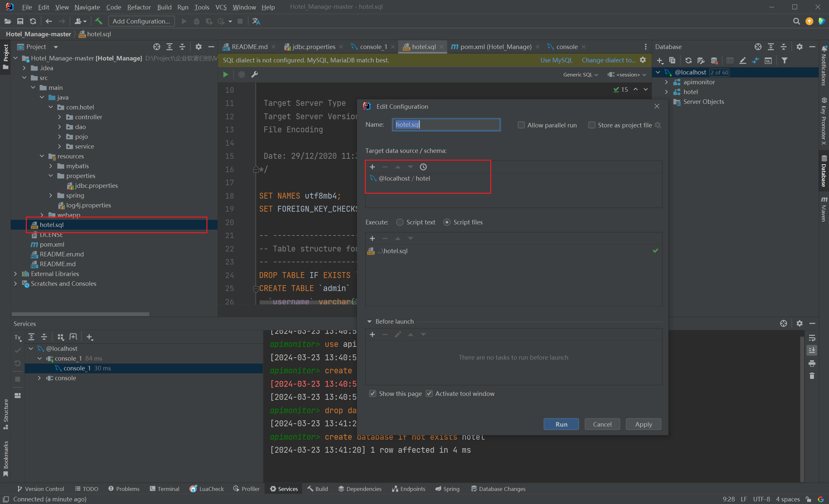Click the Tx transaction mode icon in Services

tap(18, 337)
